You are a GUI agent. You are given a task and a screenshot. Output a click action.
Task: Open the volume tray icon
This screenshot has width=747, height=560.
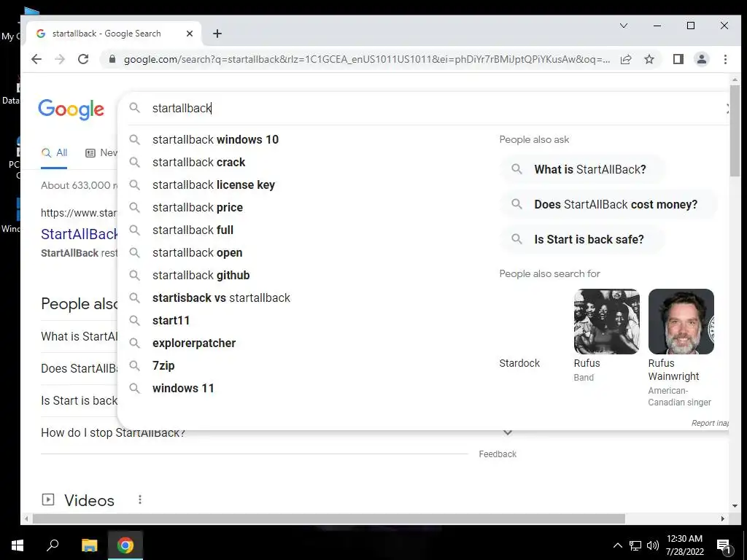653,545
